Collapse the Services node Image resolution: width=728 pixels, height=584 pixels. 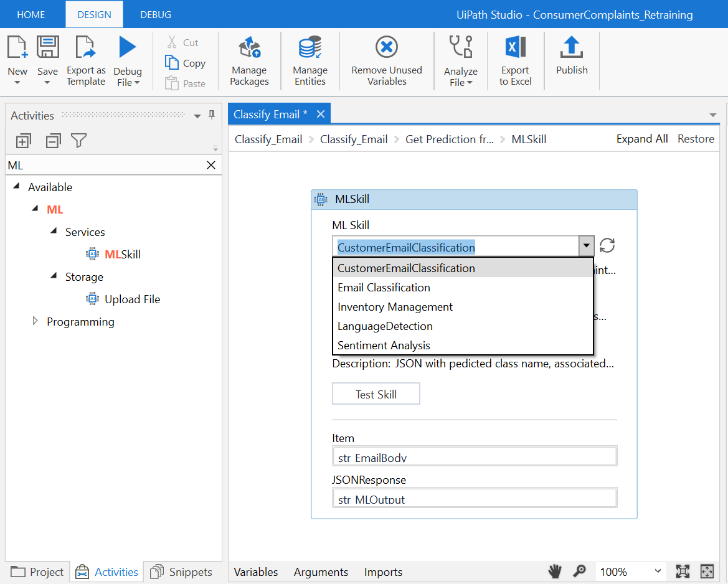coord(54,231)
